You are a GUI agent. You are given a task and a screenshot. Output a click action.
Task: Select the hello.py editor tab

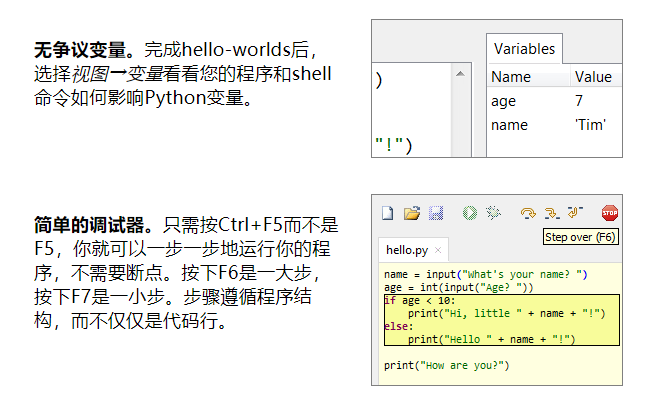tap(406, 249)
